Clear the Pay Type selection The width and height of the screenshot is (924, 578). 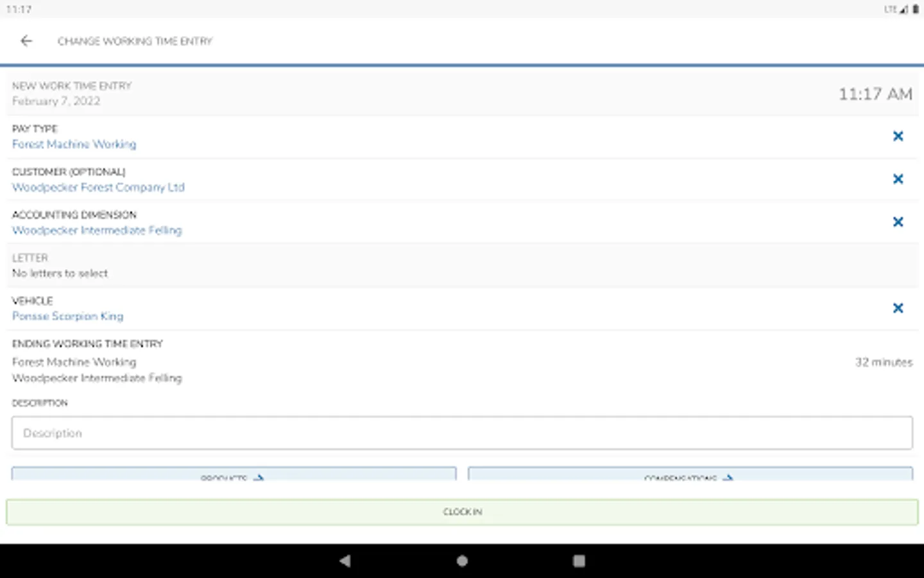[x=898, y=136]
